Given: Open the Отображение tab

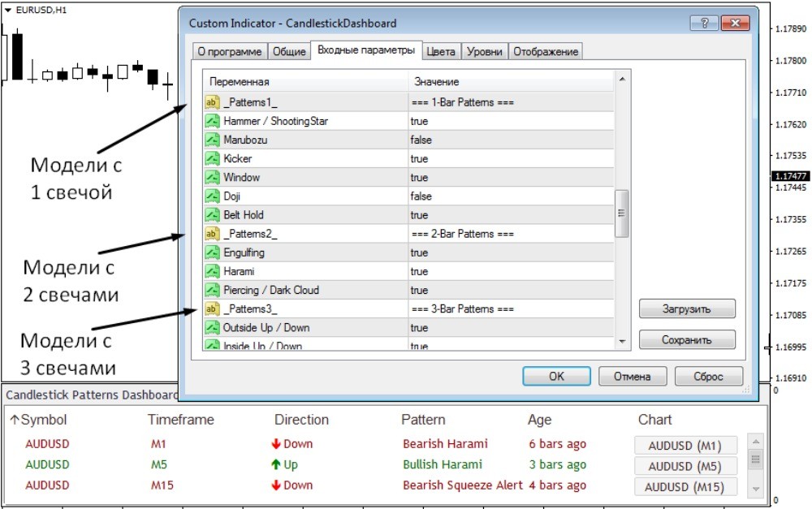Looking at the screenshot, I should coord(546,51).
